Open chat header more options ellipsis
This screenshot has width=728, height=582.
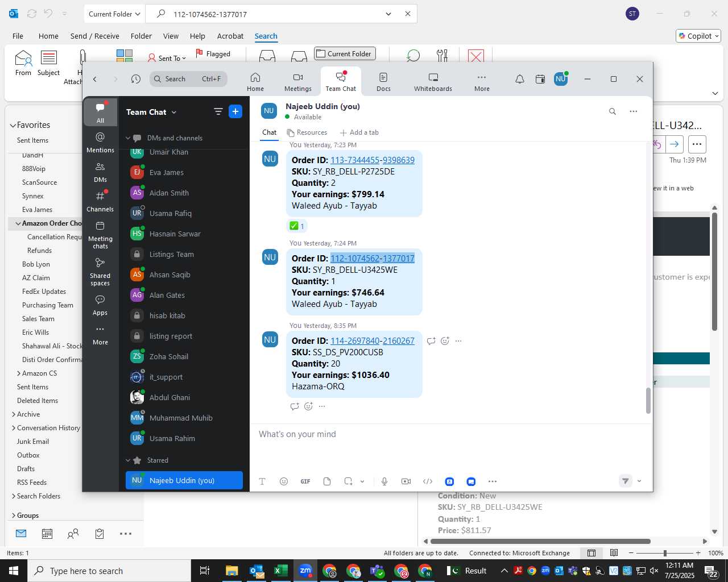(633, 111)
